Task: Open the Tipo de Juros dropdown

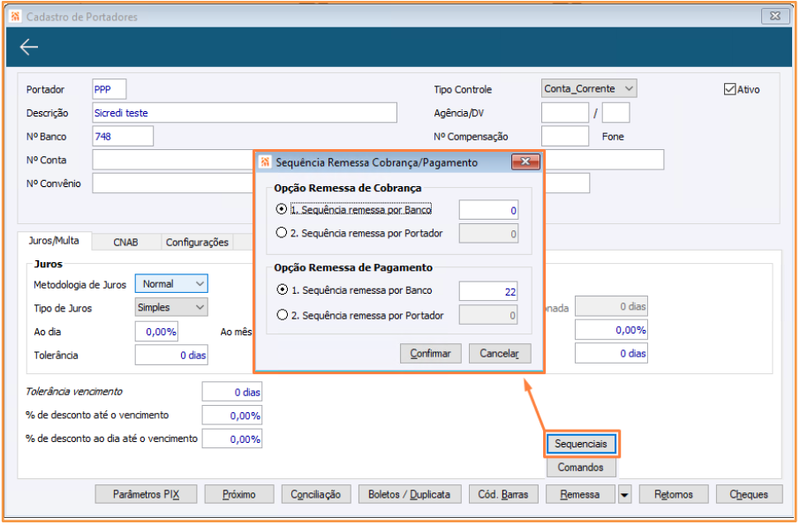Action: pos(171,307)
